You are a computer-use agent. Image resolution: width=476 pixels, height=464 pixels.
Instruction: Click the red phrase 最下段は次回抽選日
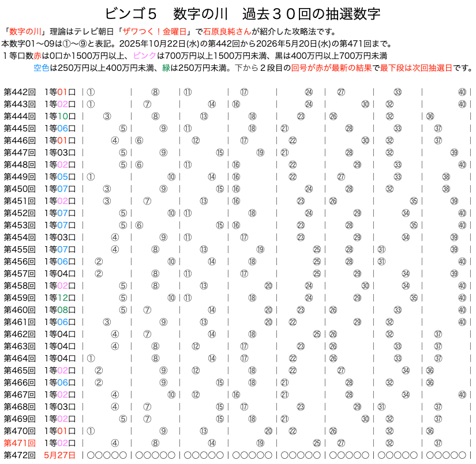coord(416,68)
